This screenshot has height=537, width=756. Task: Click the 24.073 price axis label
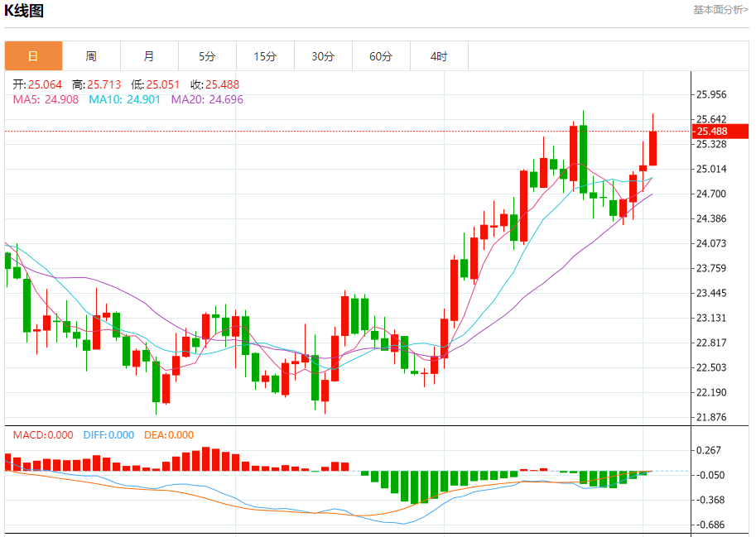coord(711,243)
